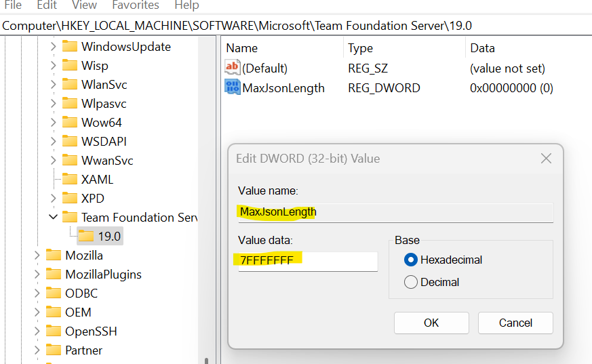The height and width of the screenshot is (364, 592).
Task: Click the Partner folder icon
Action: (54, 350)
